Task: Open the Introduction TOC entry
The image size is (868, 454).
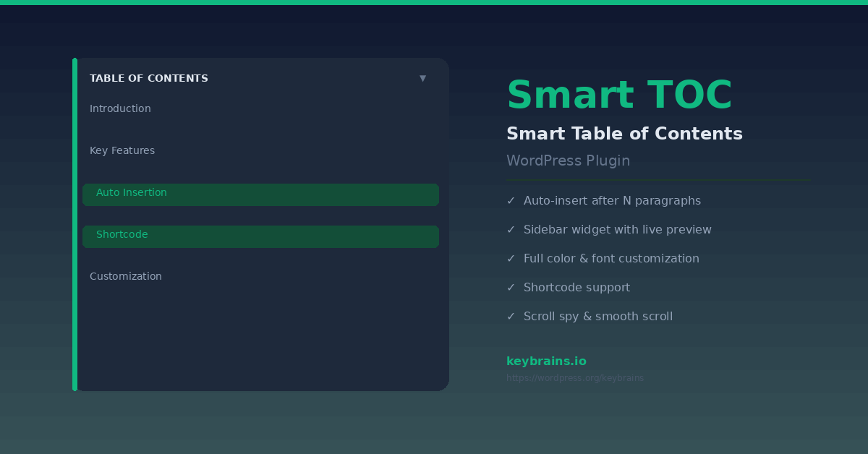Action: point(120,108)
